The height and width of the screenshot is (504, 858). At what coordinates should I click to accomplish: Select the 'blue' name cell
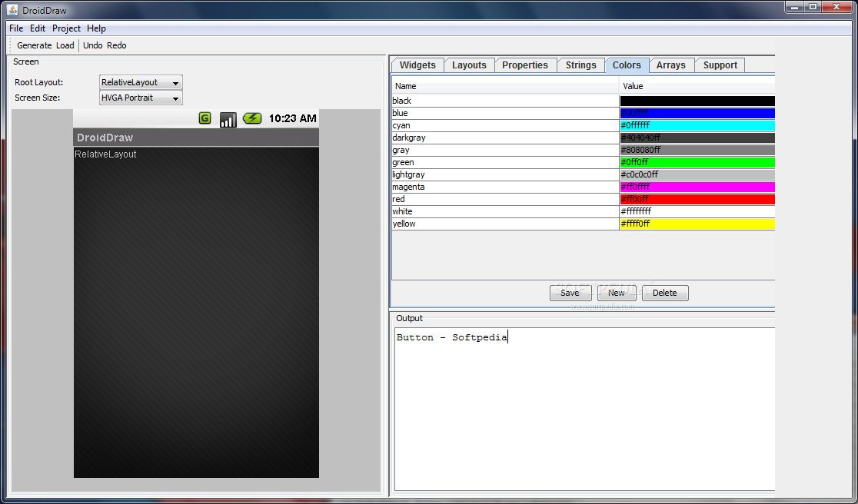(x=505, y=113)
